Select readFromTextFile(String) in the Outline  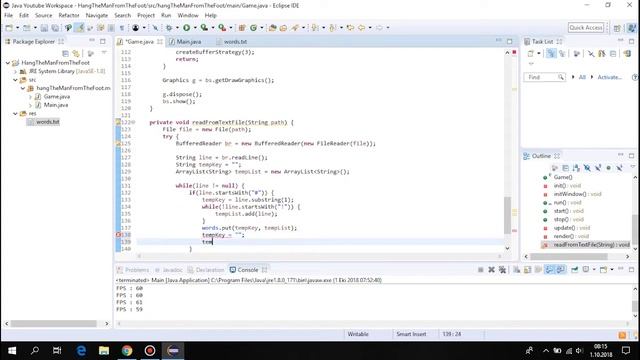point(591,245)
